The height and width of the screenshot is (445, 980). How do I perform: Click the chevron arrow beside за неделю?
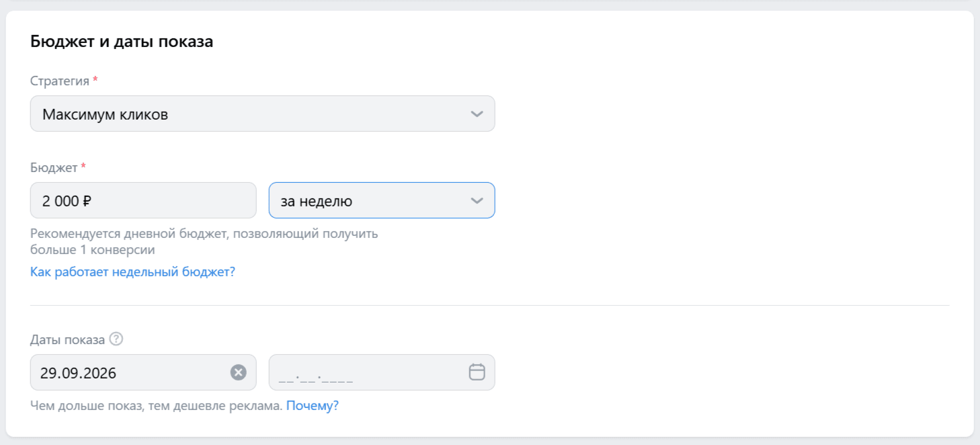pyautogui.click(x=477, y=200)
